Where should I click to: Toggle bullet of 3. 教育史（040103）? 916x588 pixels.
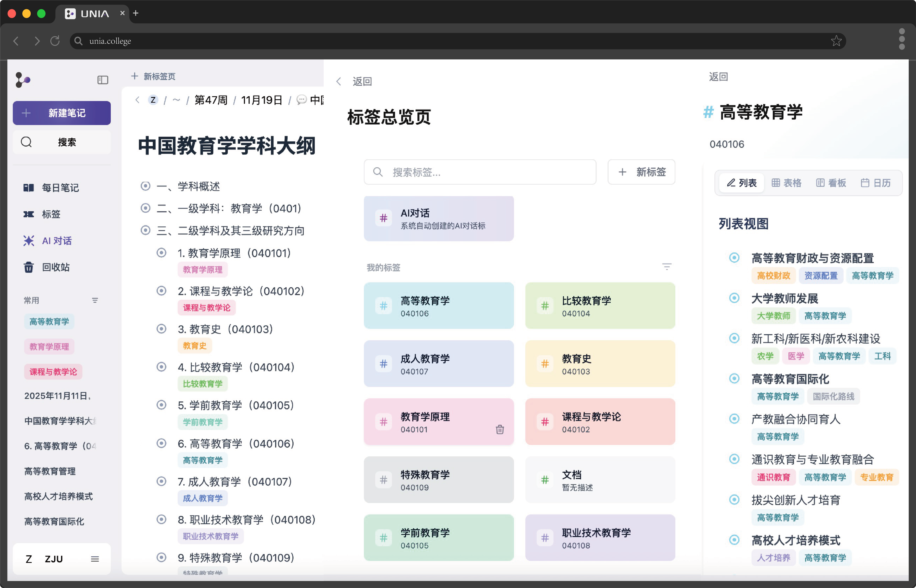(161, 329)
